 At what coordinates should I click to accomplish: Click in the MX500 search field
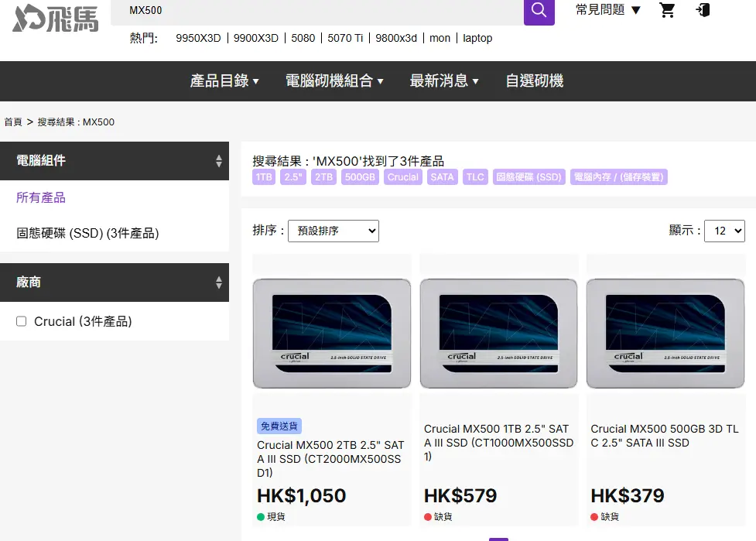317,11
